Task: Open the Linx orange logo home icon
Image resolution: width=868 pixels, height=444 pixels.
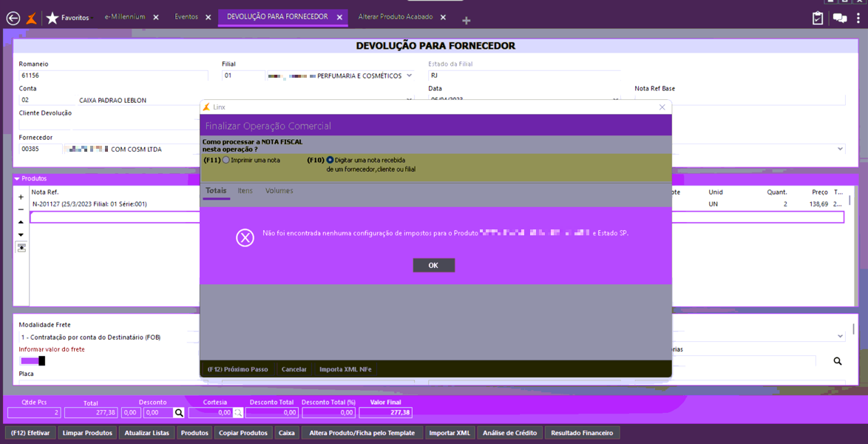Action: point(32,18)
